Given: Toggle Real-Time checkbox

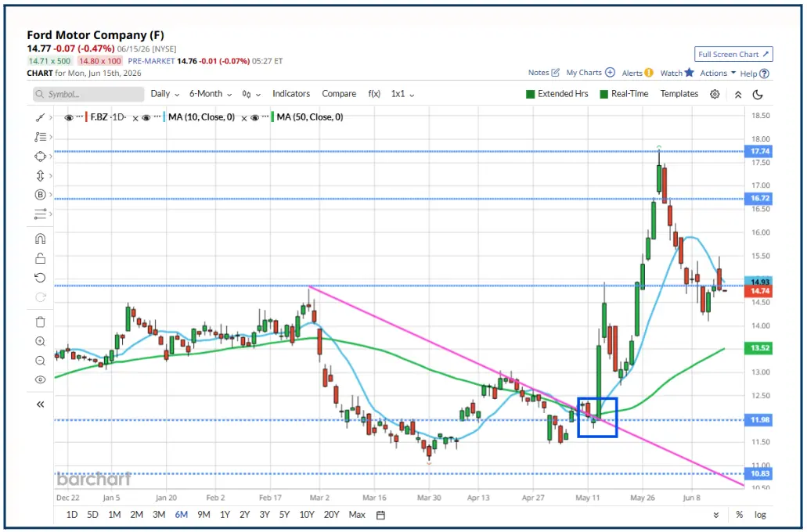Looking at the screenshot, I should coord(603,94).
